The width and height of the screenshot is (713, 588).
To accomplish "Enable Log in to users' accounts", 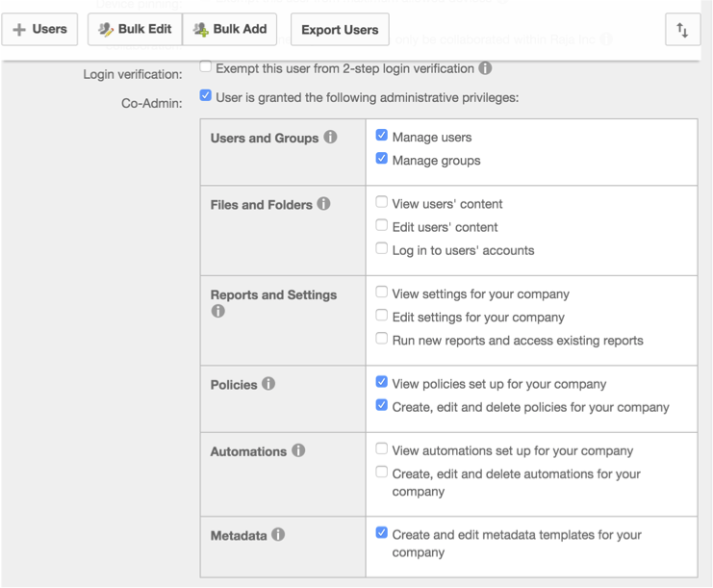I will 382,248.
